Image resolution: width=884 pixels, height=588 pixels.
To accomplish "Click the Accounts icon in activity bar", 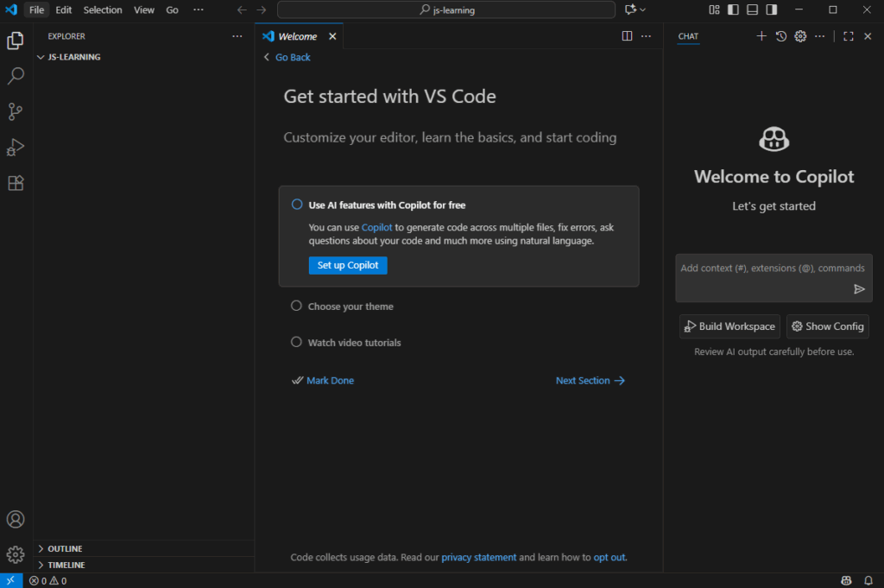I will click(16, 519).
